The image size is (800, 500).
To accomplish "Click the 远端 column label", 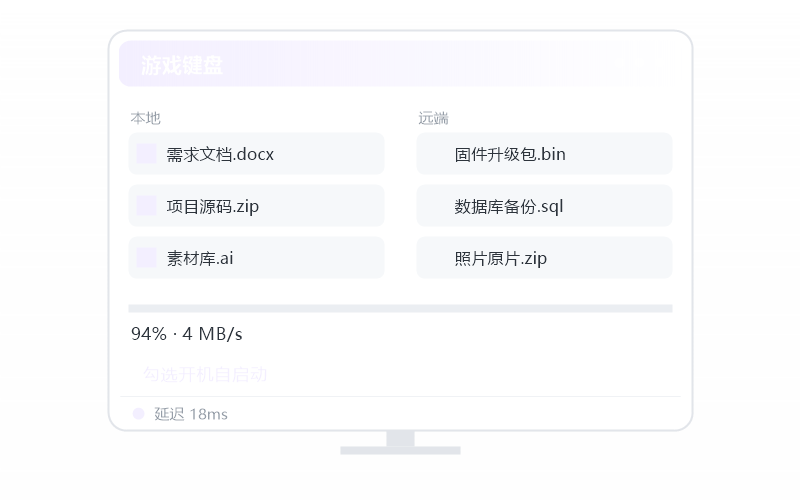I will [x=433, y=118].
